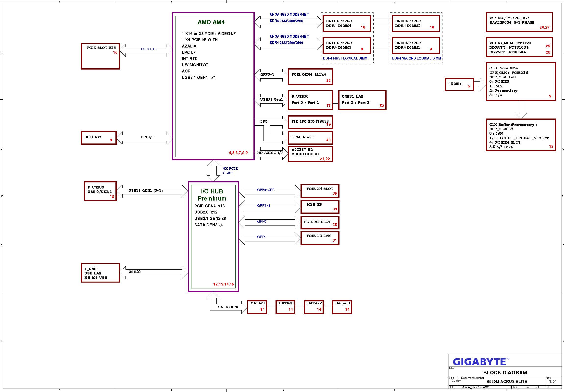Select the "PCIE X1 SLOT" block
The height and width of the screenshot is (392, 565).
pyautogui.click(x=320, y=223)
